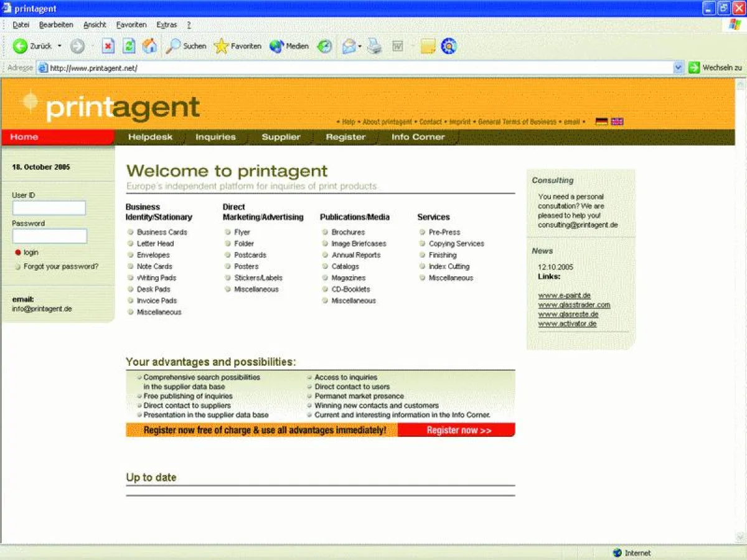Click the printer icon in toolbar

pyautogui.click(x=374, y=46)
